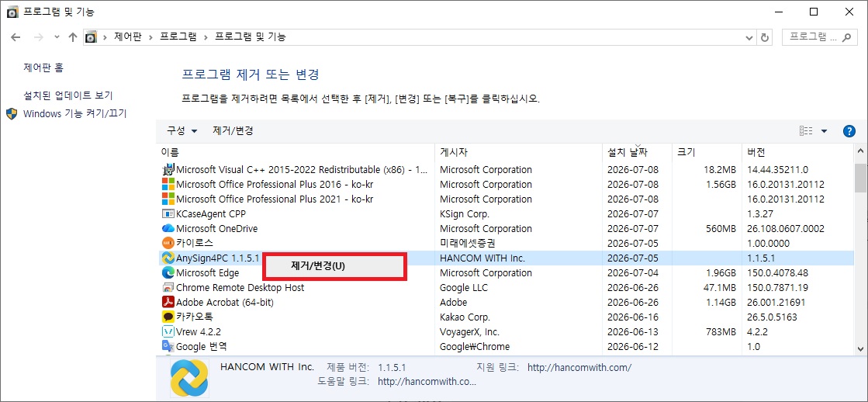The height and width of the screenshot is (402, 868).
Task: Click the 카카오톡 yellow icon
Action: 168,317
